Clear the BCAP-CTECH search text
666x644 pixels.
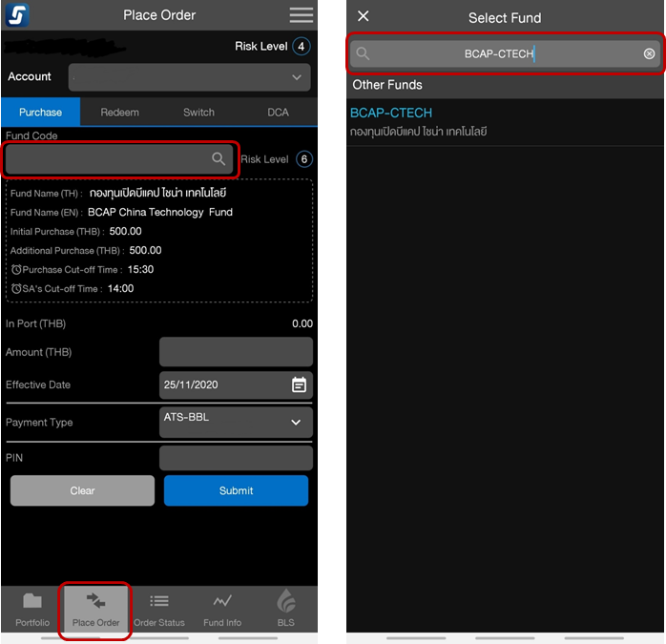pos(650,54)
